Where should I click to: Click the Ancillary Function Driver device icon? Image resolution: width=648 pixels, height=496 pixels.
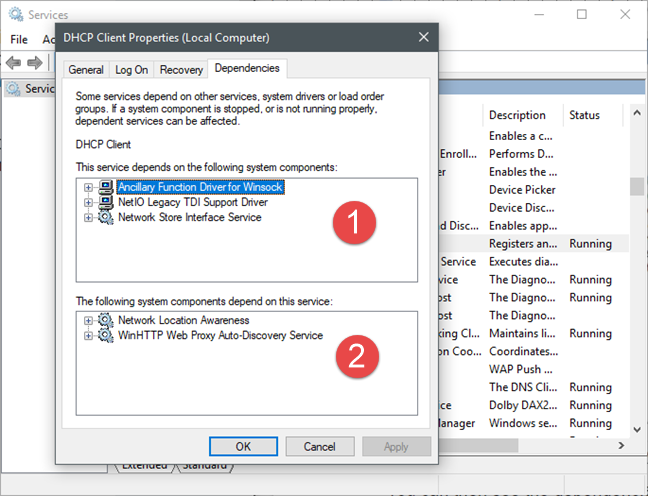pos(106,187)
